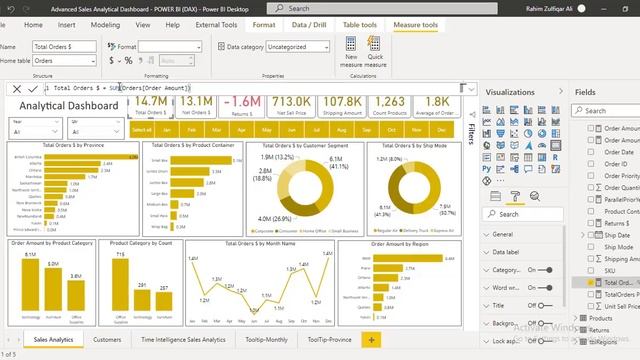
Task: Tick the Ship Mode field checkbox
Action: 591,247
